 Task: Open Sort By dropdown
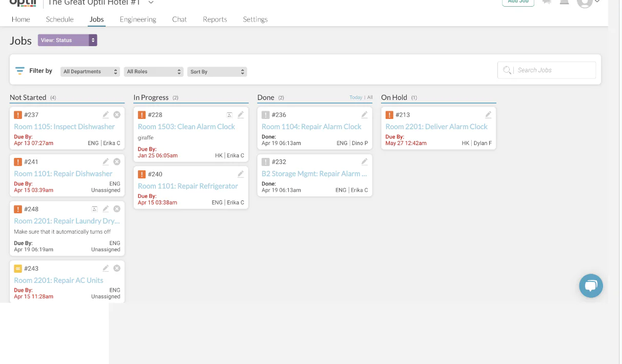tap(217, 72)
